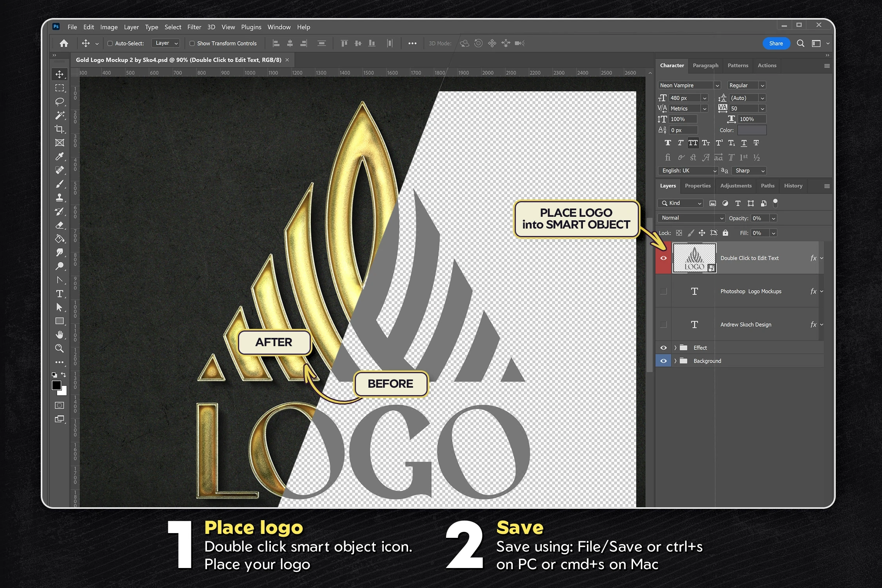Select the Horizontal Type tool
This screenshot has width=882, height=588.
(60, 294)
